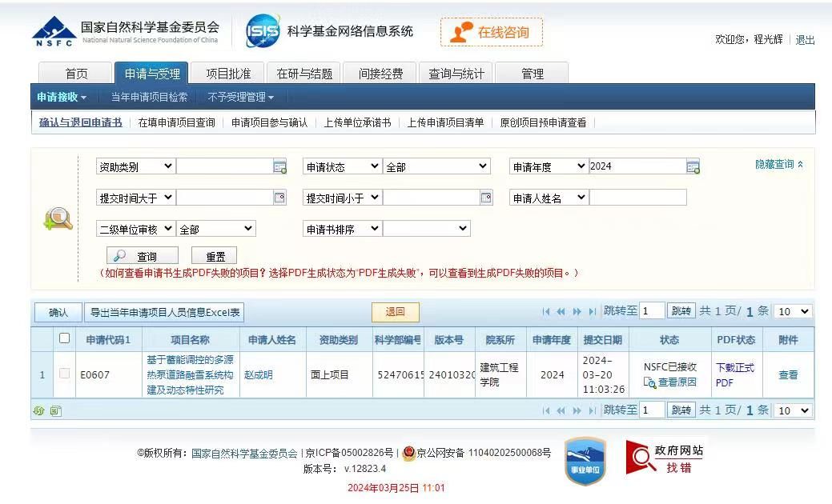Open calendar for 提交时间小于
The height and width of the screenshot is (504, 832).
[486, 198]
